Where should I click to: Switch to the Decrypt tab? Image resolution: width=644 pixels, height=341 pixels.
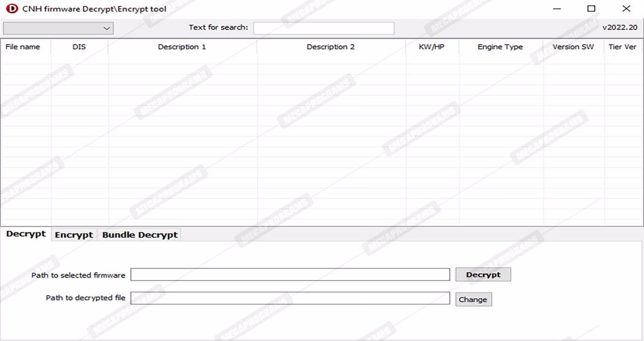(x=26, y=234)
